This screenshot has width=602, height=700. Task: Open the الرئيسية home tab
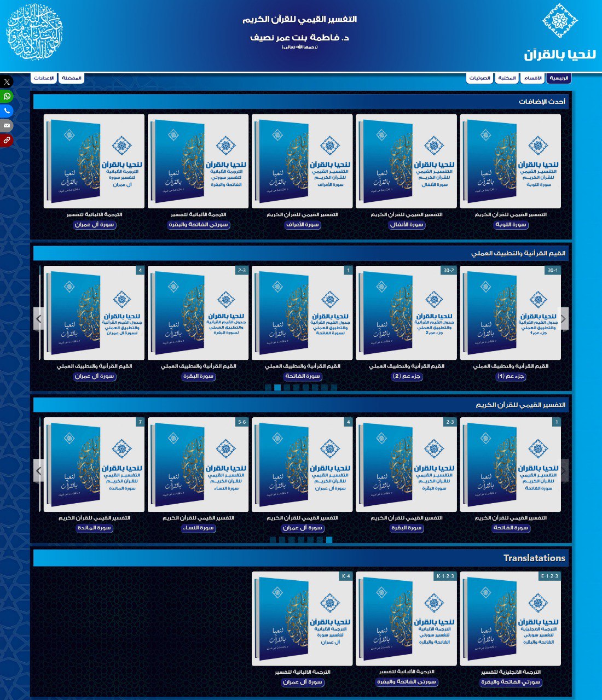[559, 78]
